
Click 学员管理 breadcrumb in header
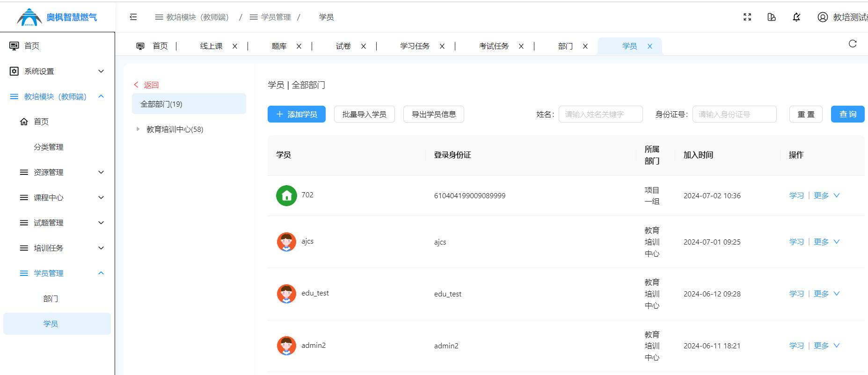pyautogui.click(x=270, y=17)
